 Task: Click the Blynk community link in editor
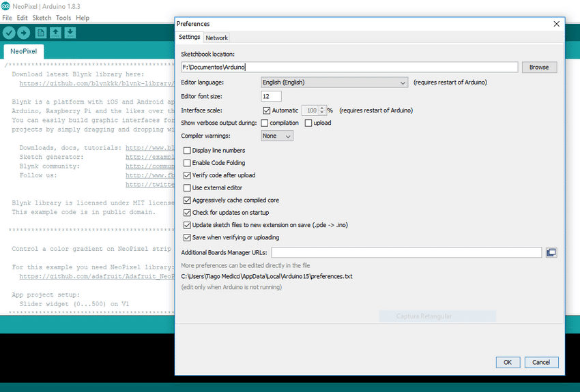point(150,166)
